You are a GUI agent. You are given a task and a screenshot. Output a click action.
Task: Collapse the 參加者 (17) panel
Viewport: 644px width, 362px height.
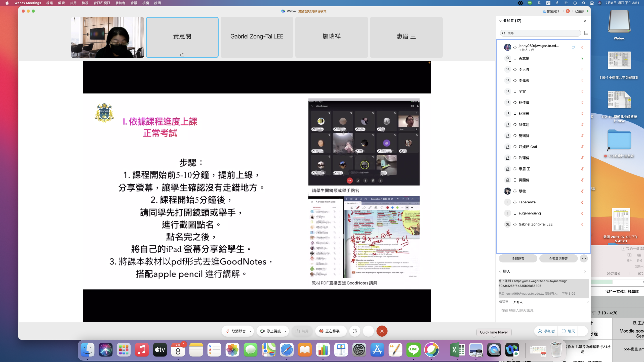[x=500, y=21]
